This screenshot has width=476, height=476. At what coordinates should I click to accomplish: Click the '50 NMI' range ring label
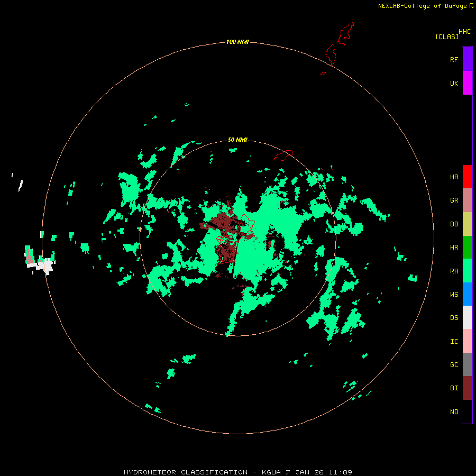click(237, 140)
